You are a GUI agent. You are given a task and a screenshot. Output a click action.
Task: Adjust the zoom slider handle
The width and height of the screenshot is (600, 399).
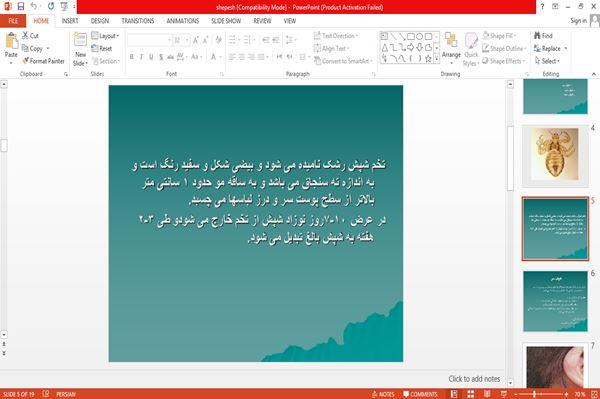pos(534,394)
